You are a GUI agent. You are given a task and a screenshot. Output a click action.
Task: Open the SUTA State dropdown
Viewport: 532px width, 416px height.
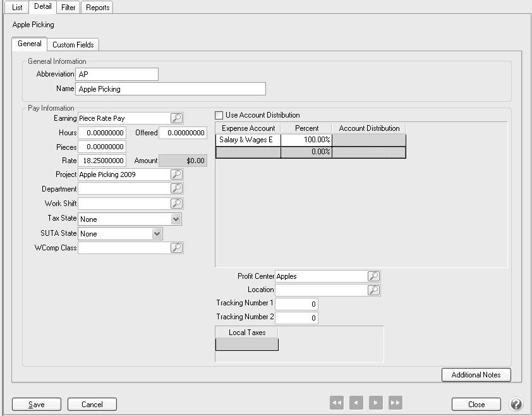157,234
